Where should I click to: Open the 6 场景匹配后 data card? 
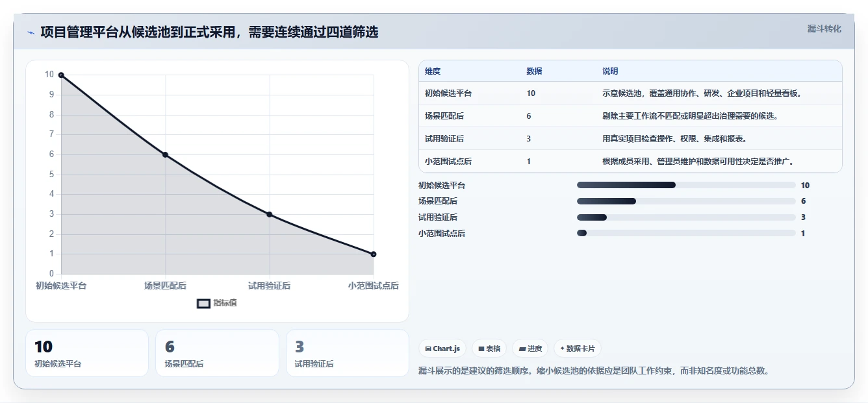pyautogui.click(x=217, y=353)
